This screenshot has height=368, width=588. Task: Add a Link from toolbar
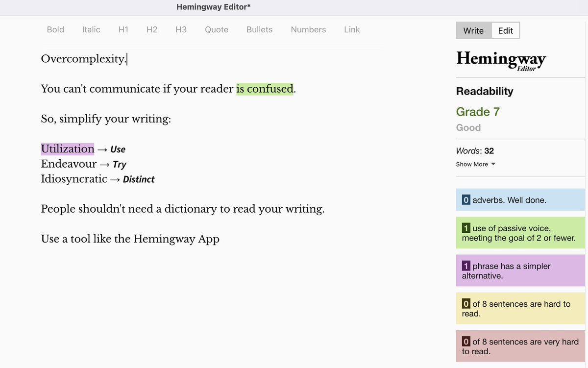[352, 29]
